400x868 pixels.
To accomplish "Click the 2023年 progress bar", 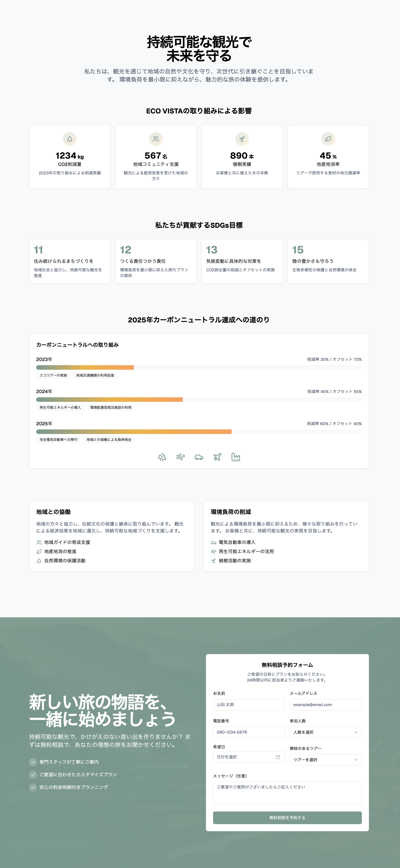I will point(199,367).
